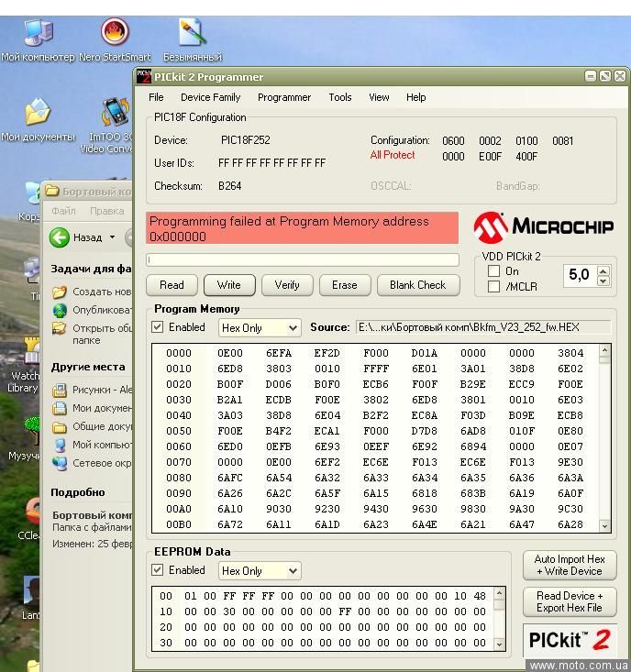Open the Programmer menu
Image resolution: width=631 pixels, height=672 pixels.
(x=284, y=97)
